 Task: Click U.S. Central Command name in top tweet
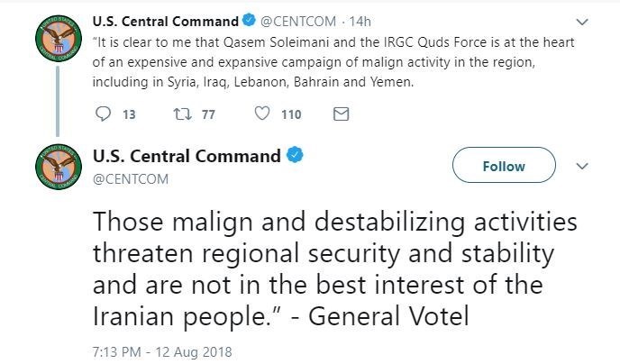point(166,22)
